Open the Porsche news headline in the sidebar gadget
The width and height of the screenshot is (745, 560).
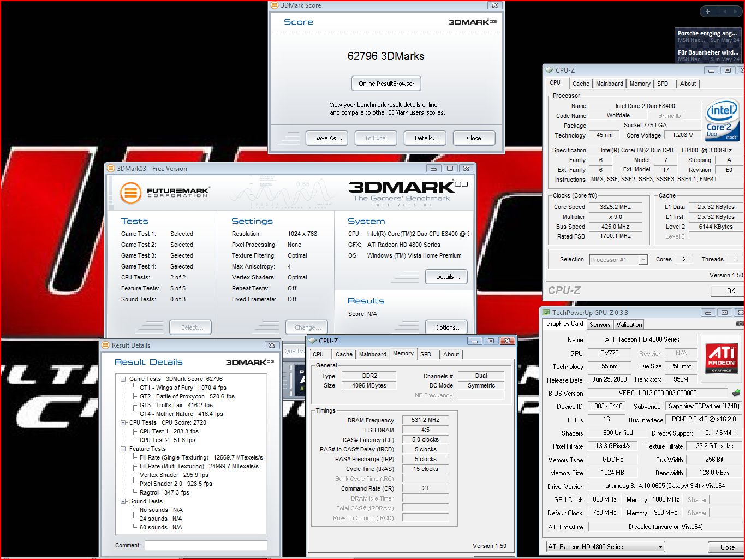coord(708,33)
